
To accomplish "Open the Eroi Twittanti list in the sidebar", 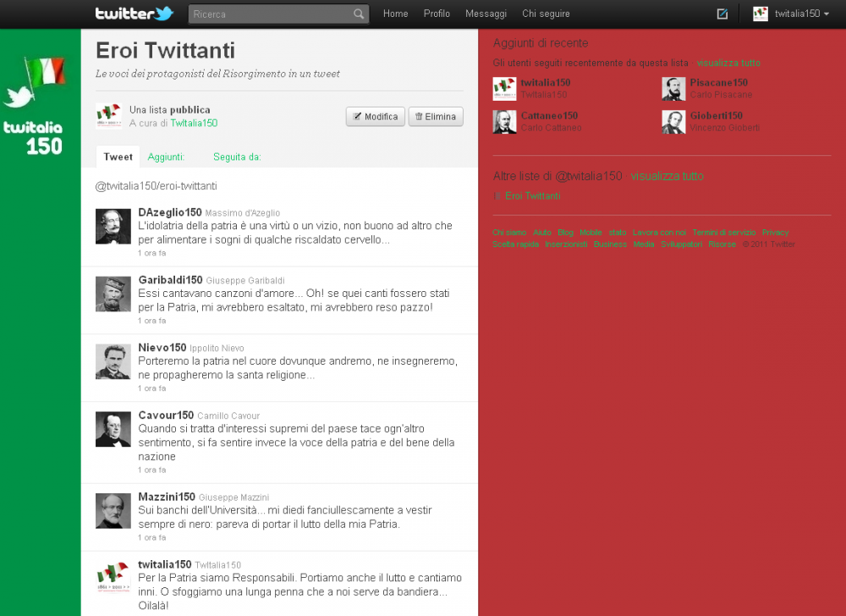I will point(532,195).
